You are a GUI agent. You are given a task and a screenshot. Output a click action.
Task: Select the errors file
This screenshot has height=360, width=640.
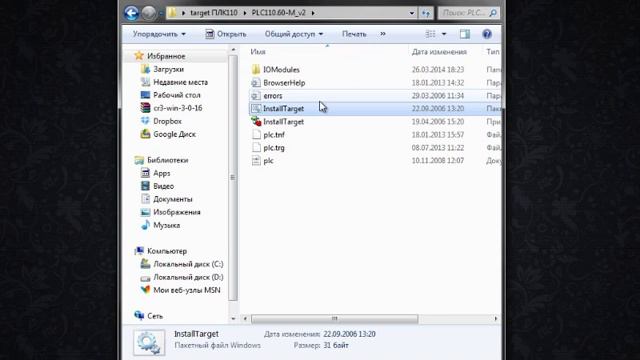(273, 96)
